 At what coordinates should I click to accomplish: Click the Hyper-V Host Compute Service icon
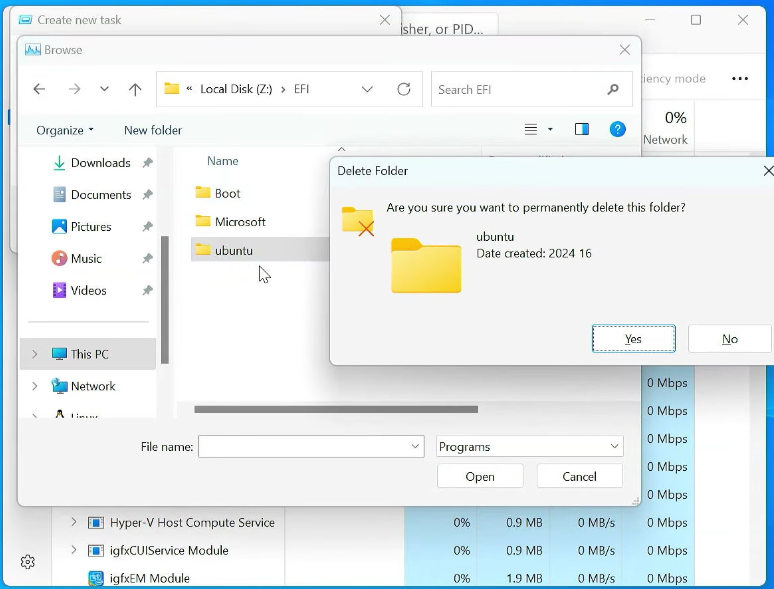[96, 522]
